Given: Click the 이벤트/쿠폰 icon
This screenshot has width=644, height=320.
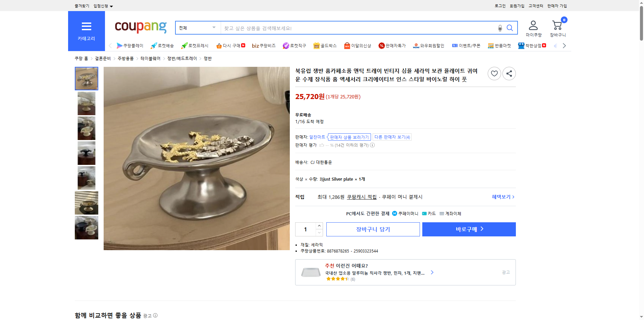Looking at the screenshot, I should click(455, 45).
